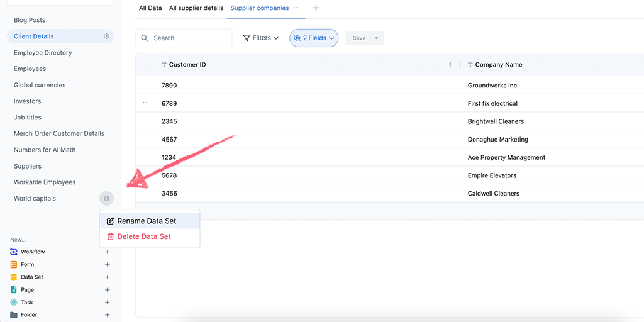The image size is (644, 322).
Task: Add a new Data Set with plus icon
Action: 108,277
